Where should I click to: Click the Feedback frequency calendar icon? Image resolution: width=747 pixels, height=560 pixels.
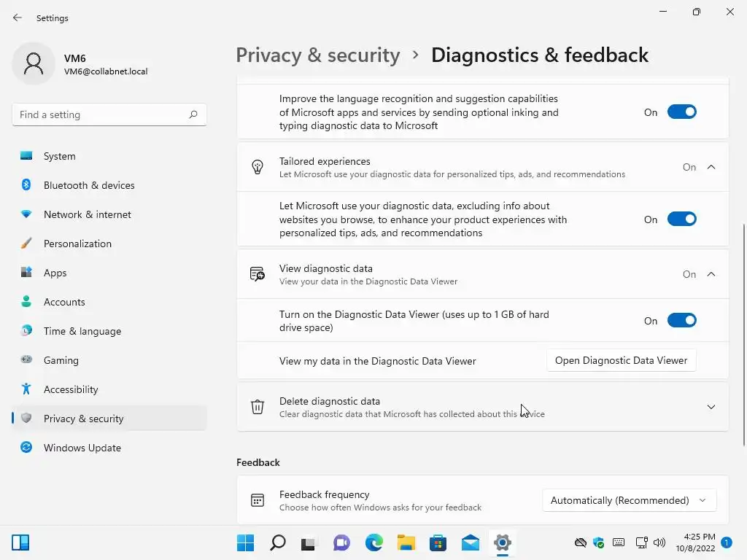tap(258, 500)
